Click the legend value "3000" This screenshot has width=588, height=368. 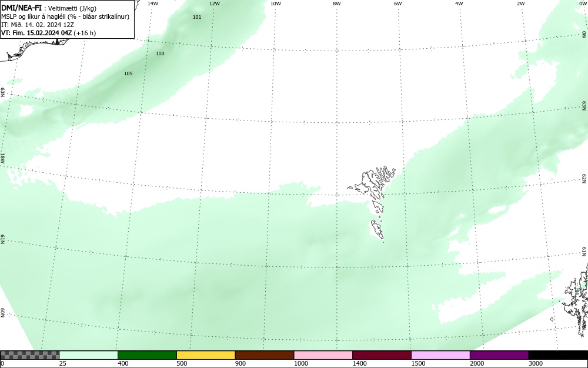pyautogui.click(x=536, y=363)
